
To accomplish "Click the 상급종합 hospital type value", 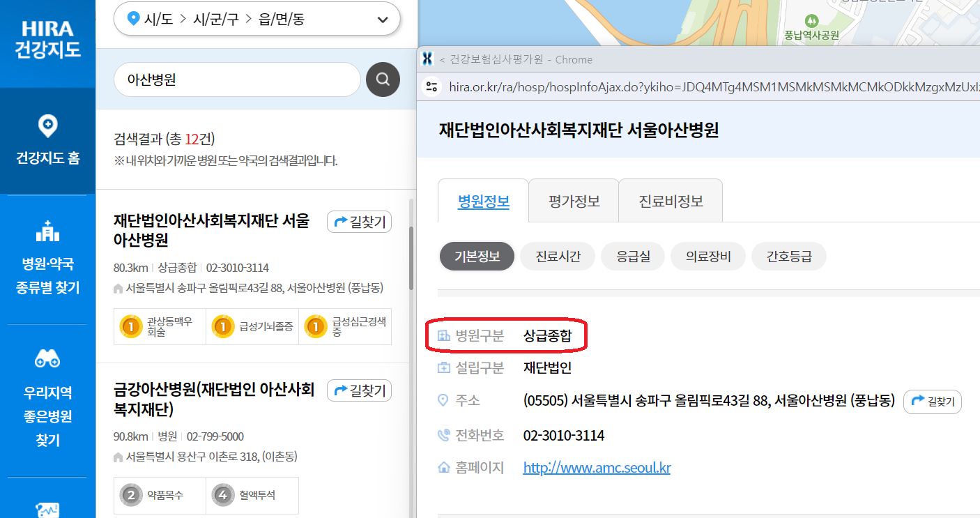I will click(548, 336).
